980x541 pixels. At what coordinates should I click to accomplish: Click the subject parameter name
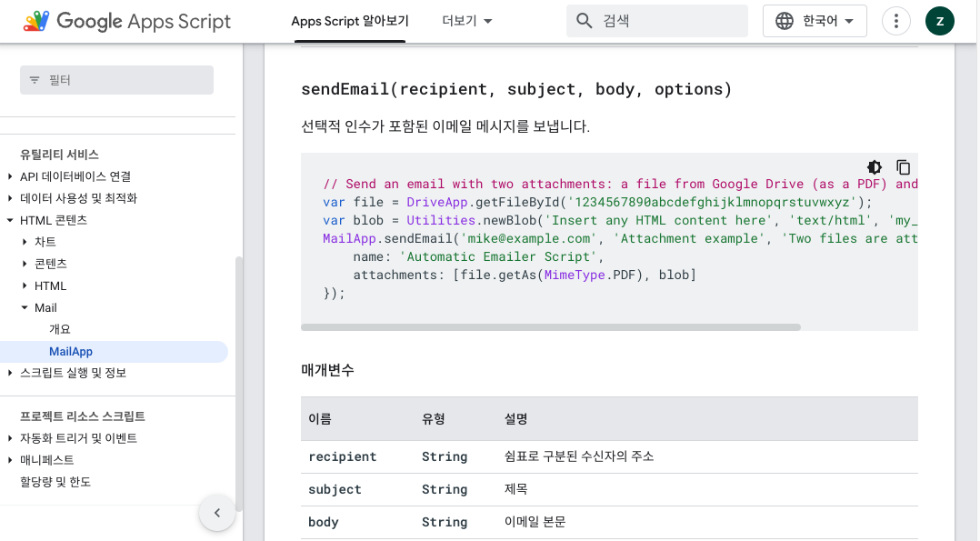pos(335,490)
